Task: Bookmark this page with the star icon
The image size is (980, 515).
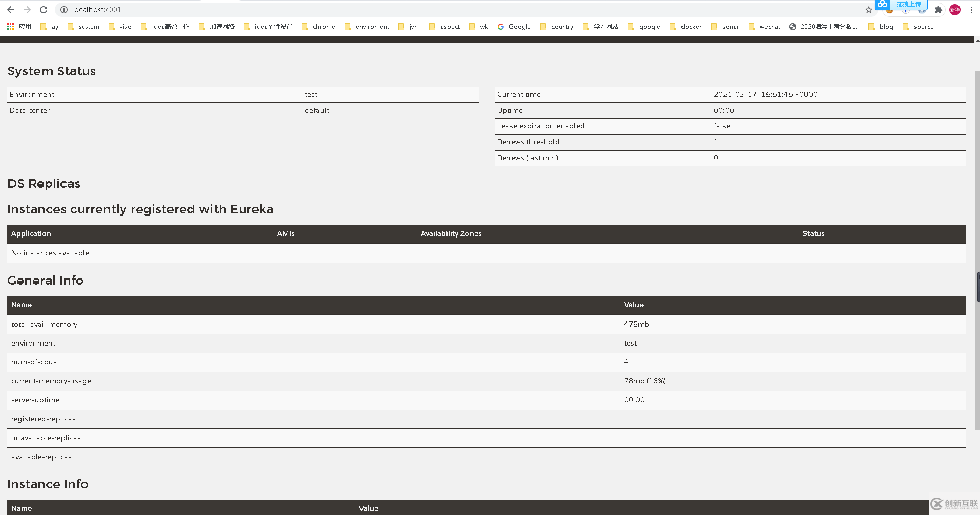Action: pos(868,10)
